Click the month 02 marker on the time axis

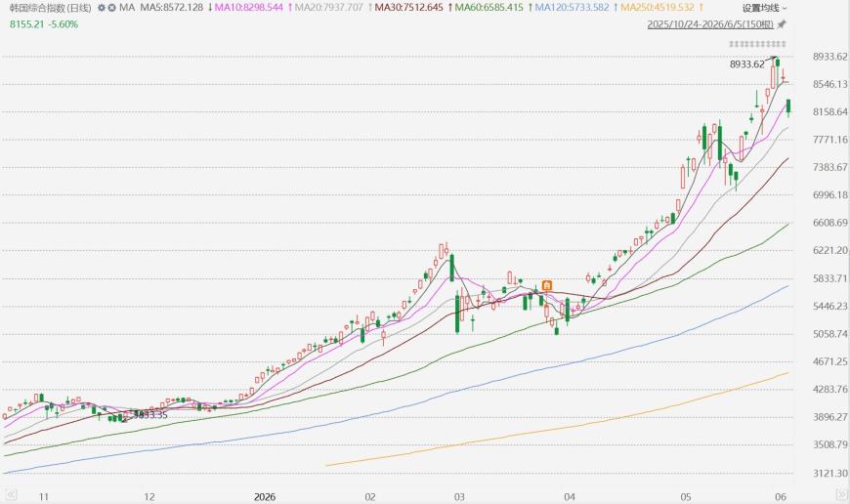coord(369,496)
